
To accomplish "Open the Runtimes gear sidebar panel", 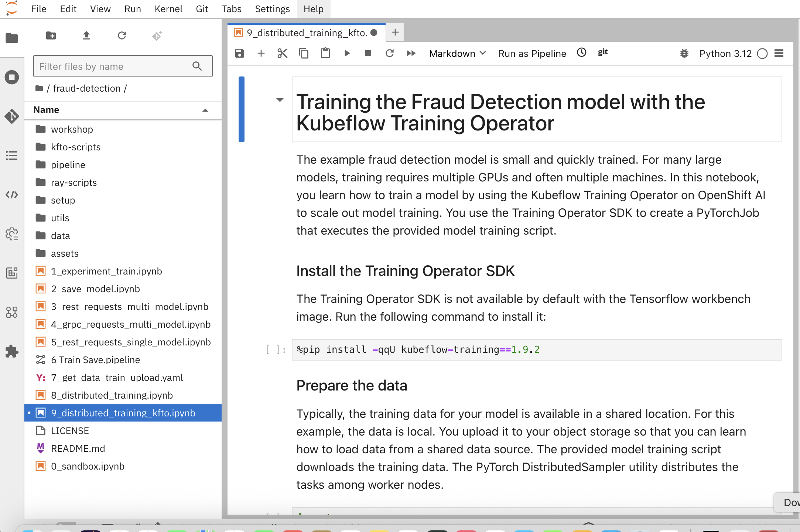I will (12, 234).
